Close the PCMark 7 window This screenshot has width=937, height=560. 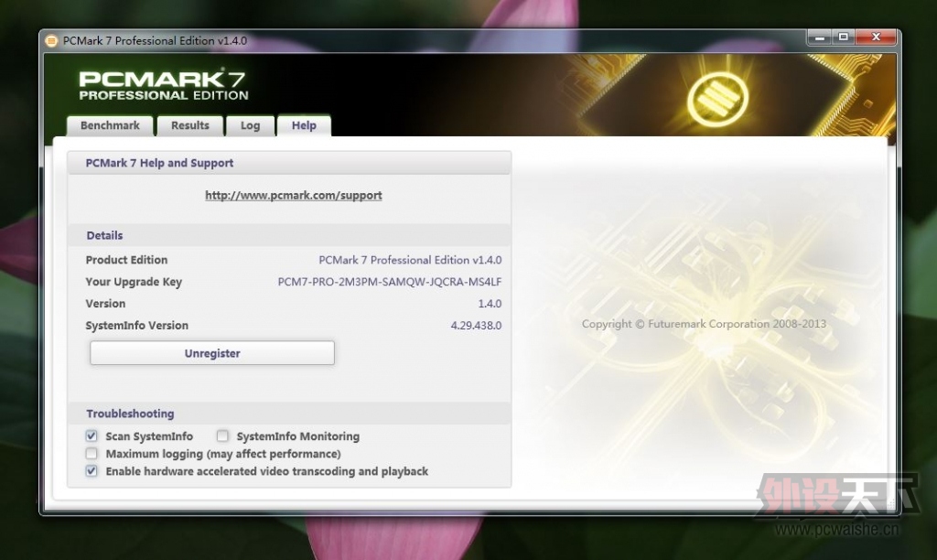coord(876,38)
